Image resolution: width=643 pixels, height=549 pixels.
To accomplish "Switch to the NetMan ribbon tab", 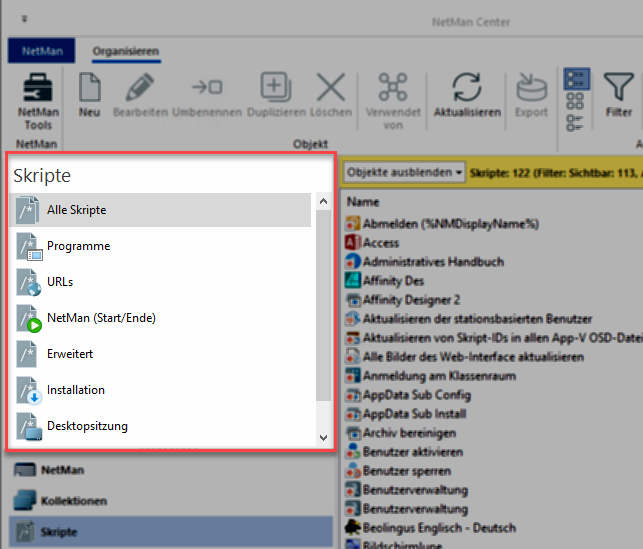I will [x=34, y=50].
